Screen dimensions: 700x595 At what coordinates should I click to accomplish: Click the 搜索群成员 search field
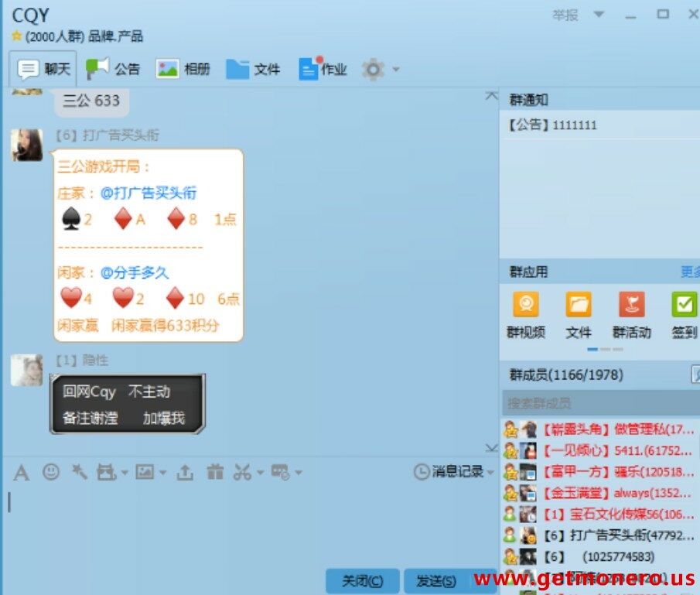592,403
